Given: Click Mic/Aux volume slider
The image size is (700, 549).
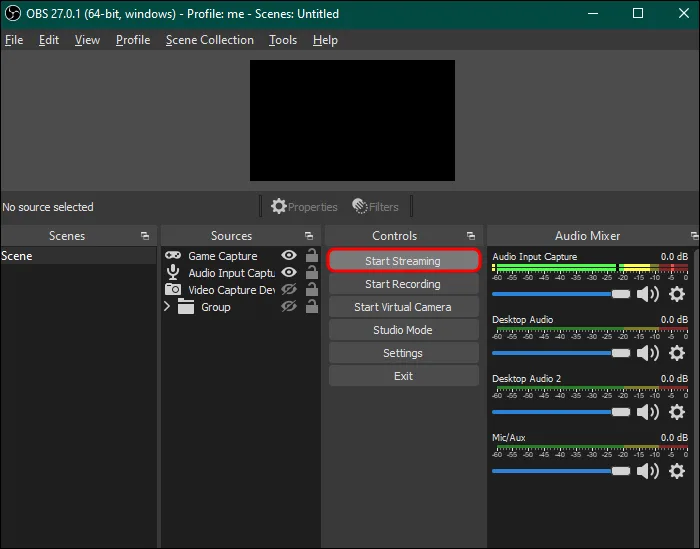Looking at the screenshot, I should click(561, 471).
